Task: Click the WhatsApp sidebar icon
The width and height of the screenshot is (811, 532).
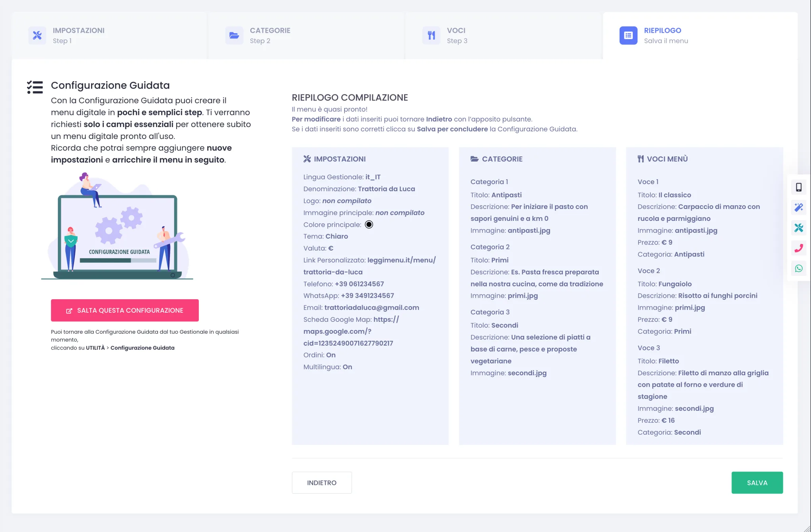Action: 799,268
